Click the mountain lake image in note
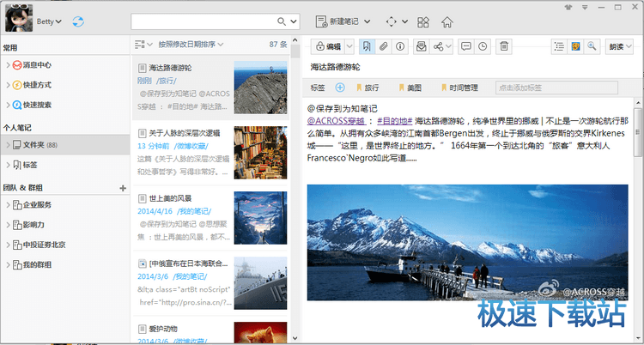 pyautogui.click(x=467, y=242)
